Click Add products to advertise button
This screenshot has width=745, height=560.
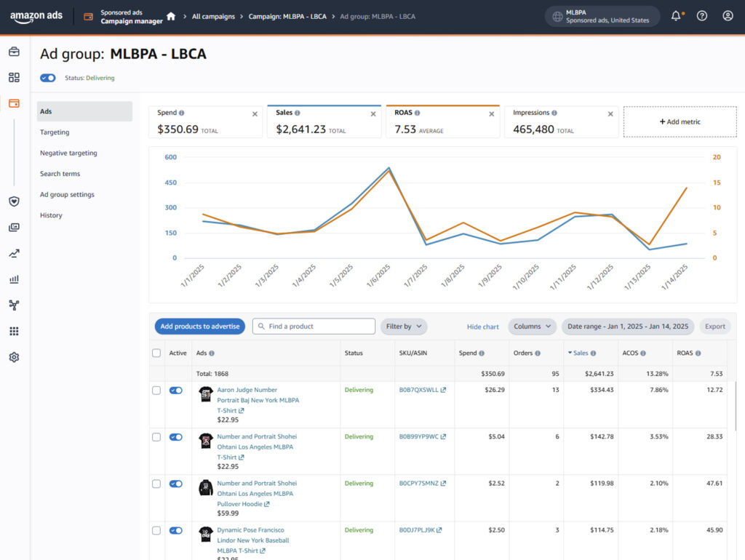[200, 327]
